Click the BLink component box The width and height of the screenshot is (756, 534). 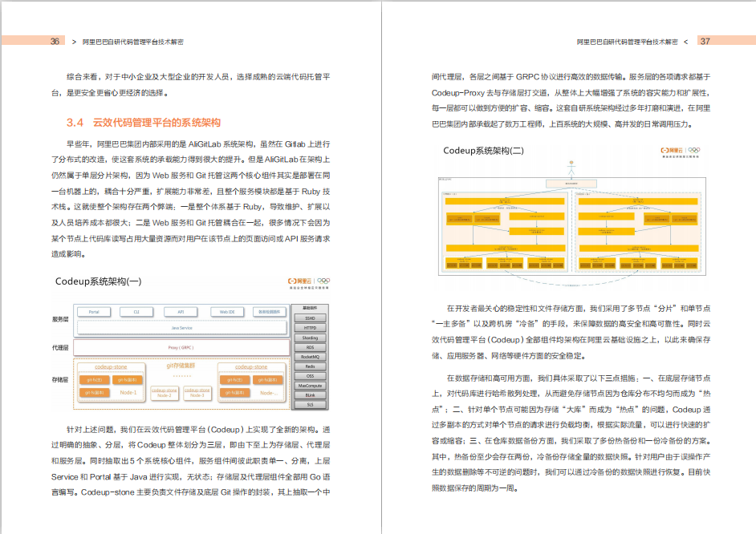[310, 395]
